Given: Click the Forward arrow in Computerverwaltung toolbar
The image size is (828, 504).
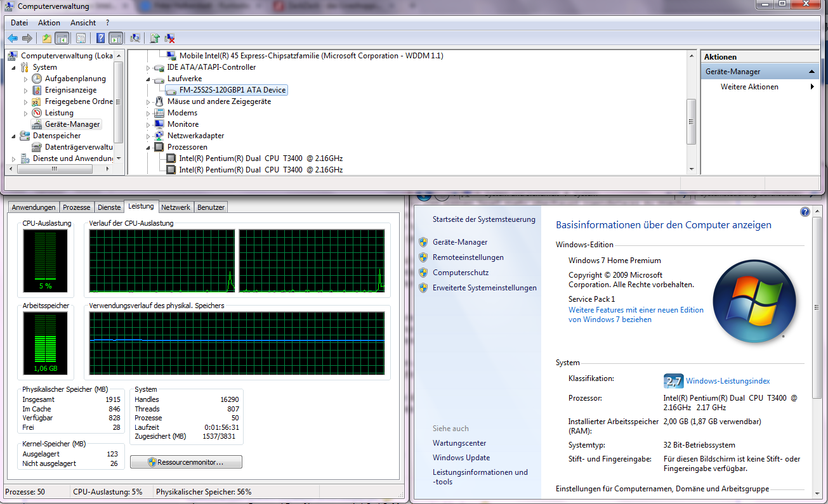Looking at the screenshot, I should [x=27, y=38].
